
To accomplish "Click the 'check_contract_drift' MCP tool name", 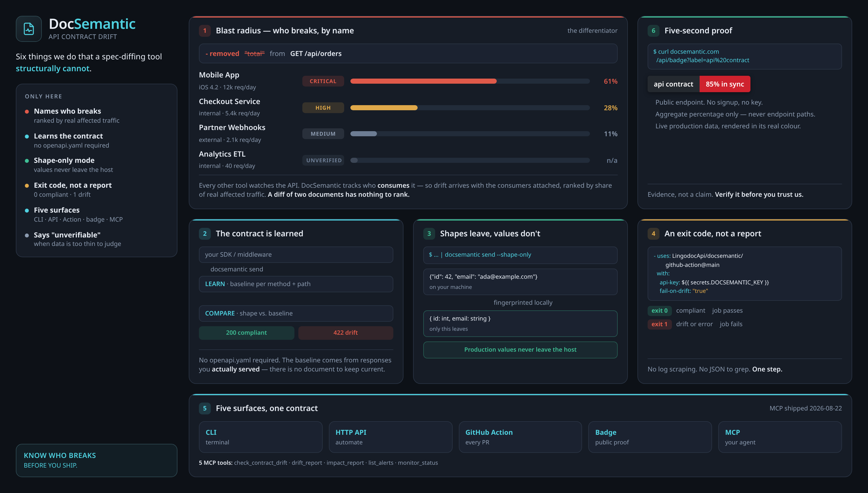I will point(261,462).
